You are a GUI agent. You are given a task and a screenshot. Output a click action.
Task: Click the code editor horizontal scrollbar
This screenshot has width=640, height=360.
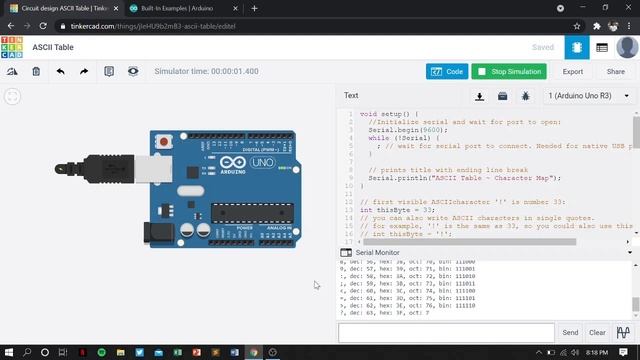click(x=469, y=242)
